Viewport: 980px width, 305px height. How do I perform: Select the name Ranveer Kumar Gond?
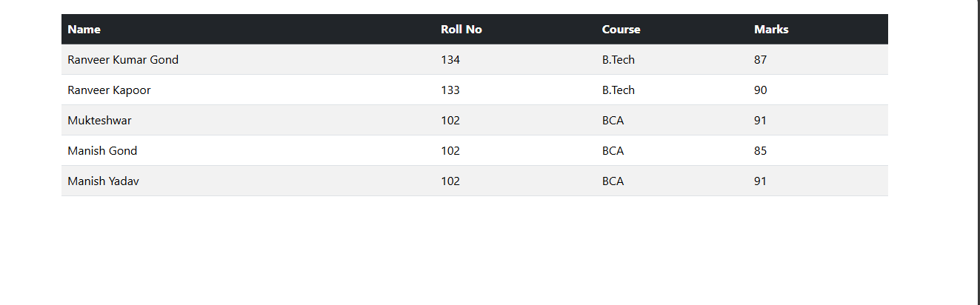[x=123, y=60]
